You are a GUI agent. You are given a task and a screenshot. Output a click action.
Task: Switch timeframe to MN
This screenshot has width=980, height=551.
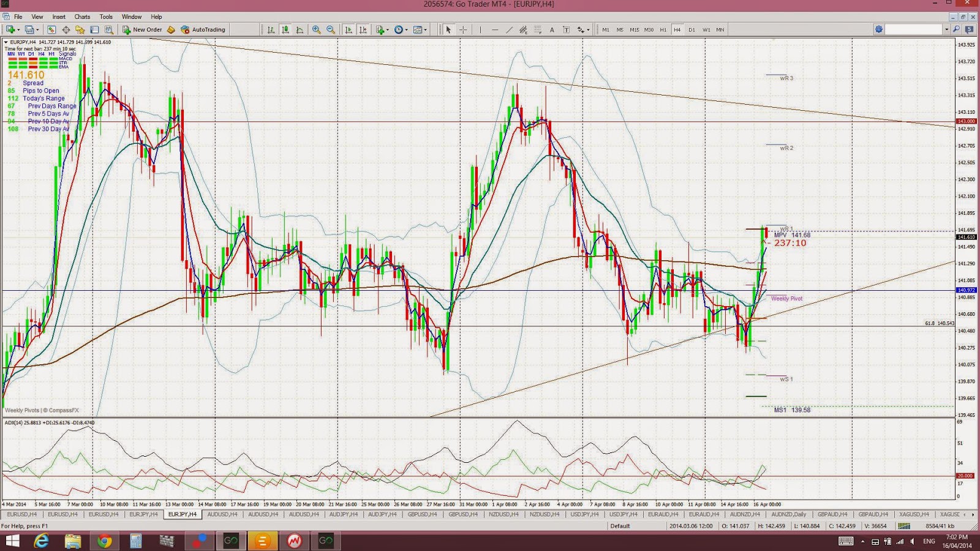click(720, 29)
